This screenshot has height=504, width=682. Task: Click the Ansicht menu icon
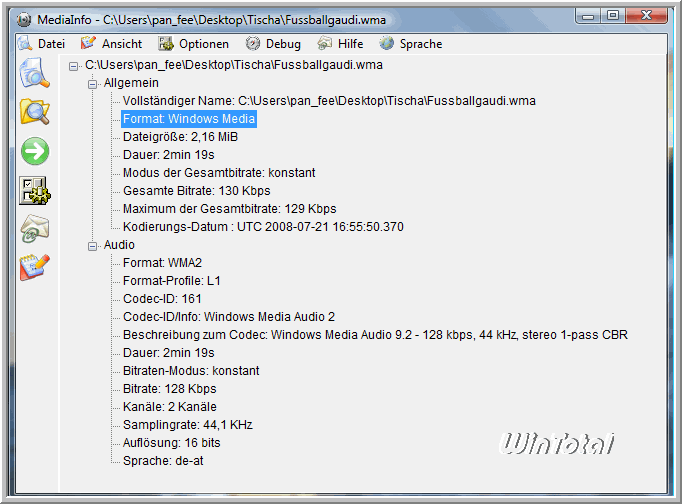pos(88,43)
